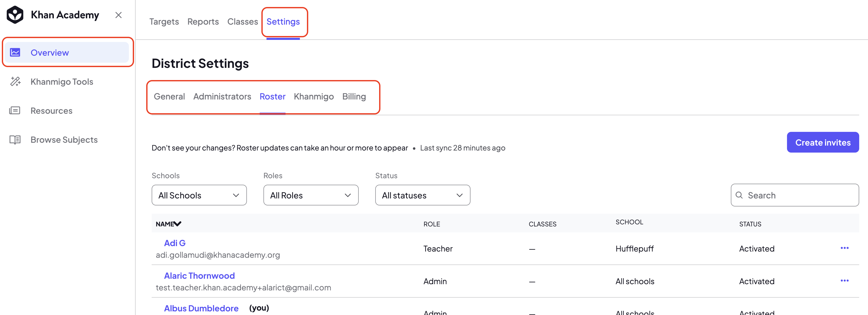Open the three-dot menu for Alaric Thornwood
Screen dimensions: 868x315
844,281
